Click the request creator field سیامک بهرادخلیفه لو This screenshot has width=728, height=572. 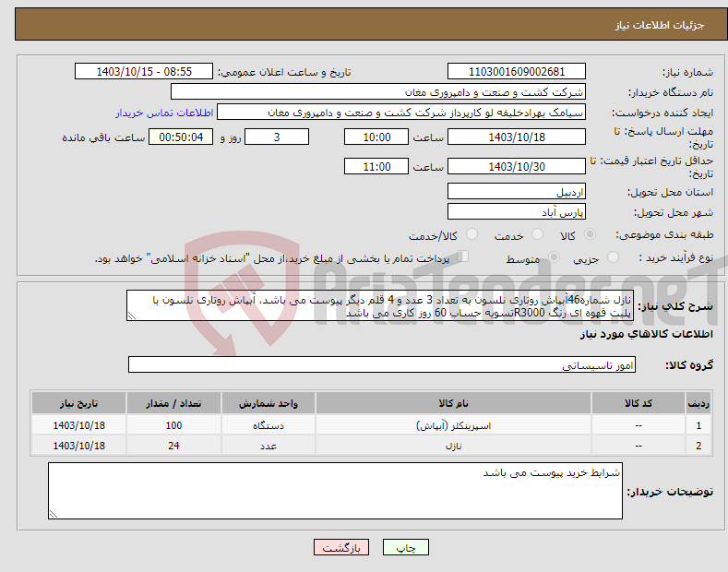click(x=401, y=112)
